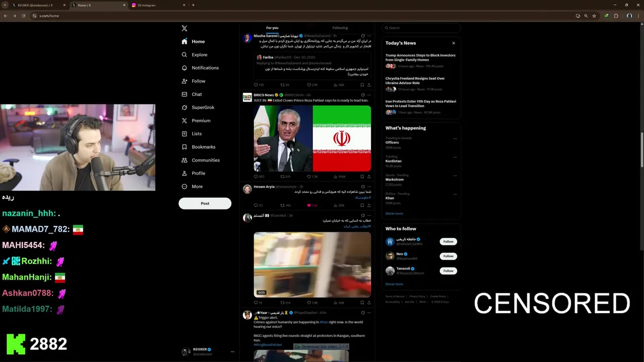Open Grok action on BRICS News post
644x362 pixels.
363,95
